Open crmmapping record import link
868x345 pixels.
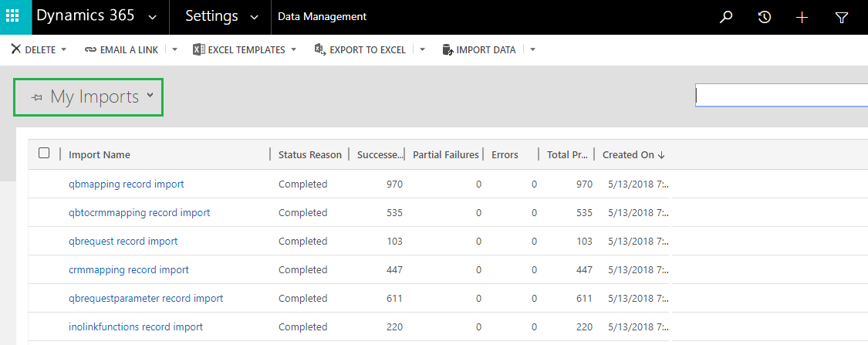128,269
